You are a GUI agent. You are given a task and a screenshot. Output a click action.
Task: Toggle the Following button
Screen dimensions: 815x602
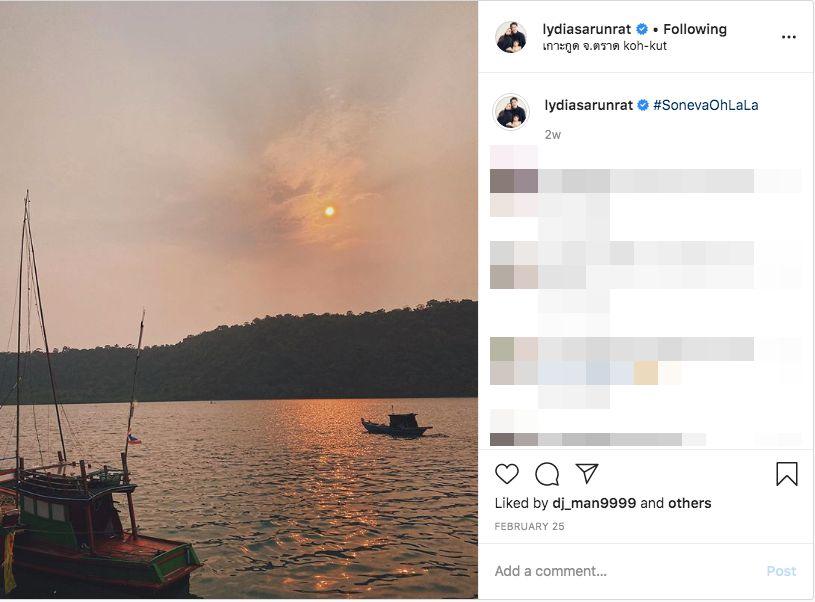point(695,30)
